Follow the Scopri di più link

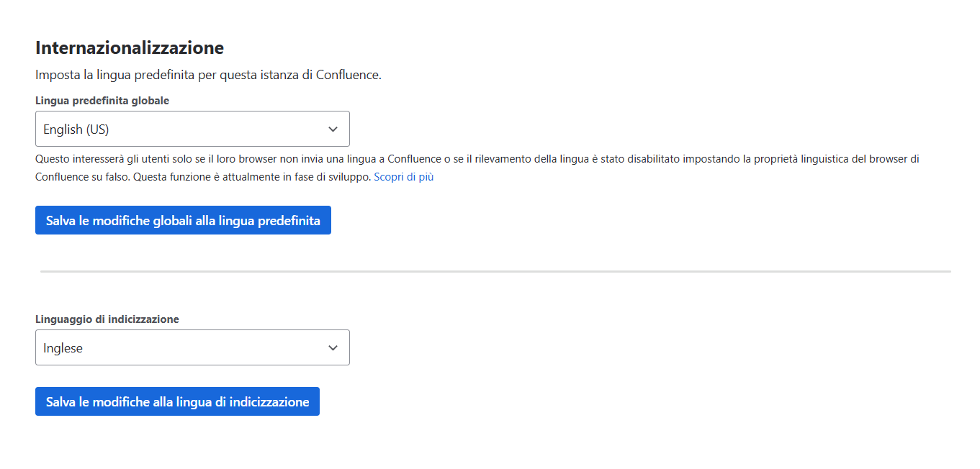[403, 176]
